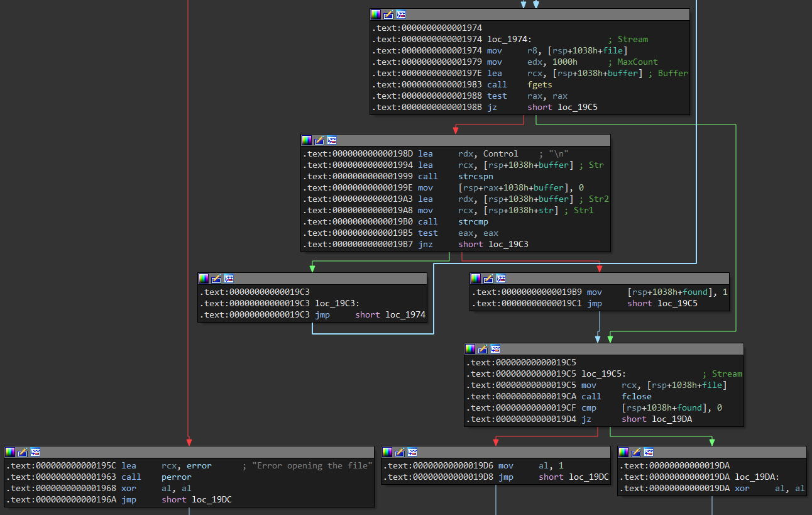Click pencil icon on the found=1 block header
Screen dimensions: 812x515
[488, 278]
